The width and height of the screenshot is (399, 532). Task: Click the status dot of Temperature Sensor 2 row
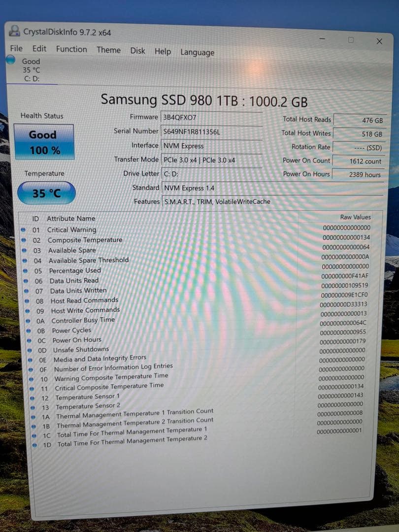[33, 408]
